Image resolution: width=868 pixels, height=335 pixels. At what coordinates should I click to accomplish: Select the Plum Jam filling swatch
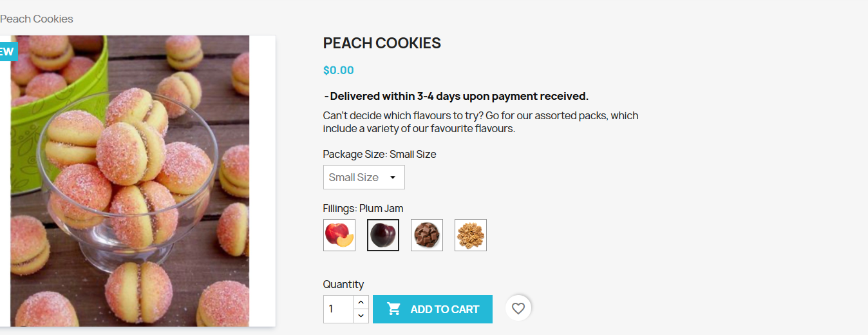click(383, 235)
